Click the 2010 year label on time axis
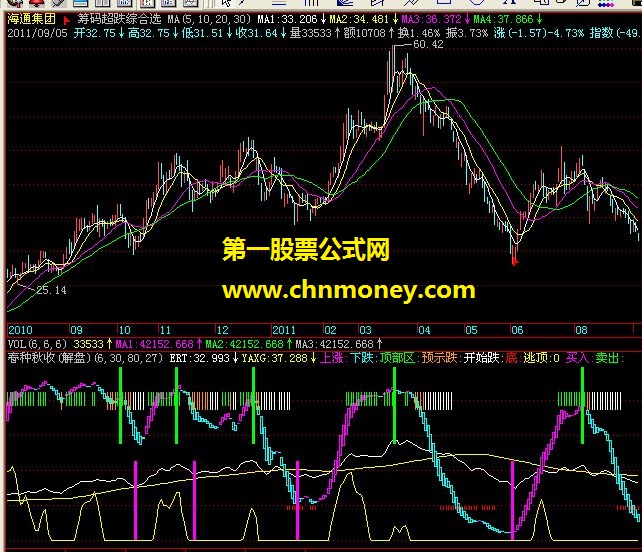This screenshot has height=552, width=642. pyautogui.click(x=20, y=330)
